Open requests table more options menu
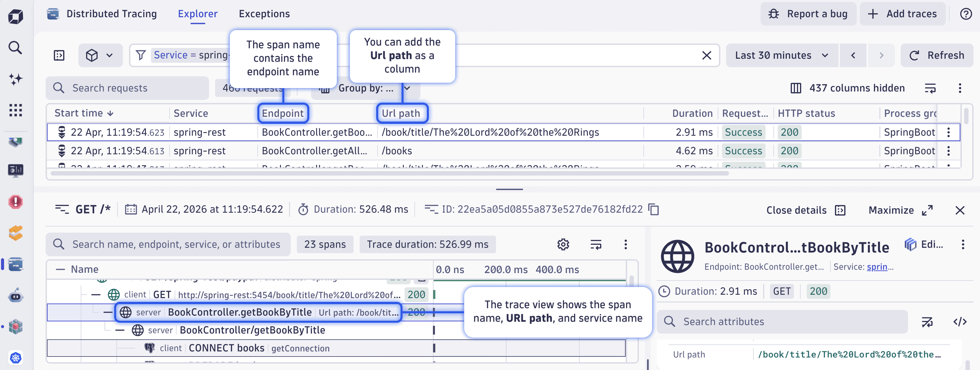This screenshot has height=370, width=980. pos(959,88)
